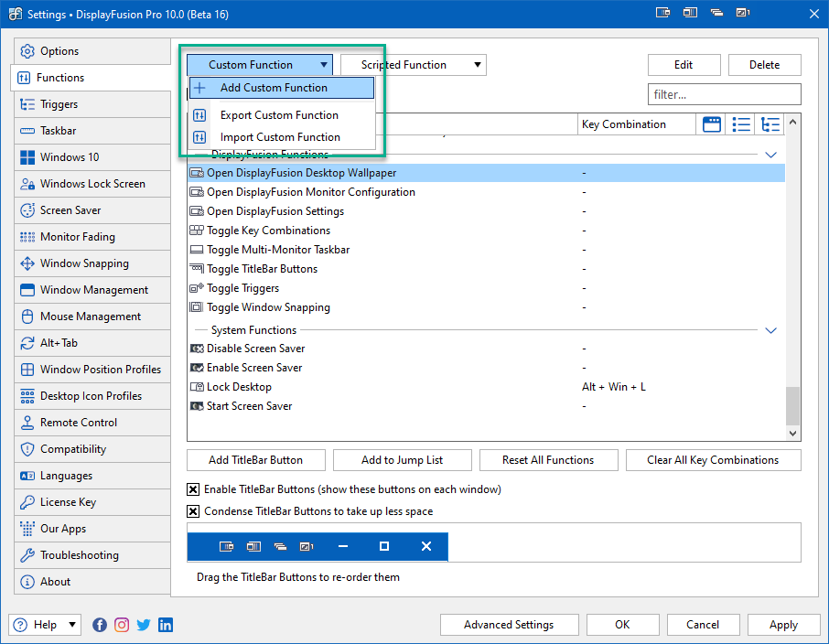Image resolution: width=829 pixels, height=644 pixels.
Task: Open the Monitor Fading section
Action: point(92,236)
